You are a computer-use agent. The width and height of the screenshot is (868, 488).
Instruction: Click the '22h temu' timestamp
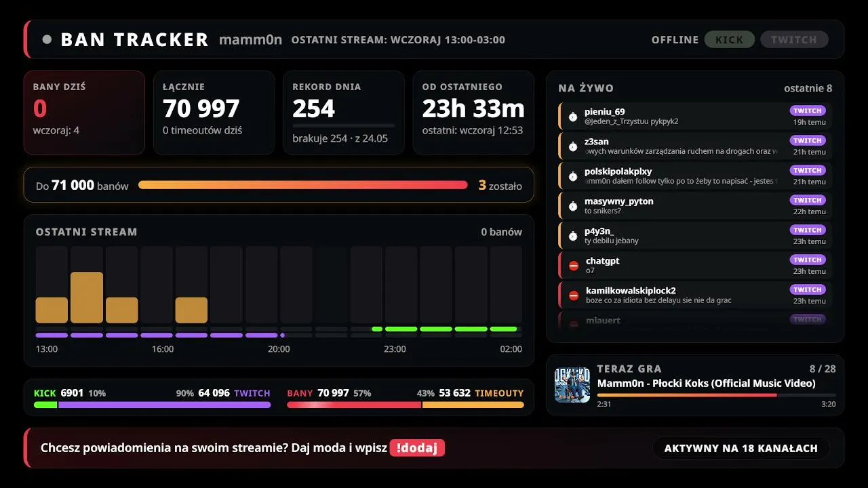pos(810,211)
